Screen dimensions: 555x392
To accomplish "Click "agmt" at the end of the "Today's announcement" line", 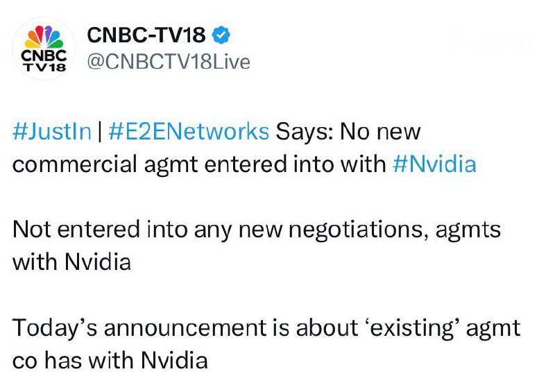I will 491,328.
